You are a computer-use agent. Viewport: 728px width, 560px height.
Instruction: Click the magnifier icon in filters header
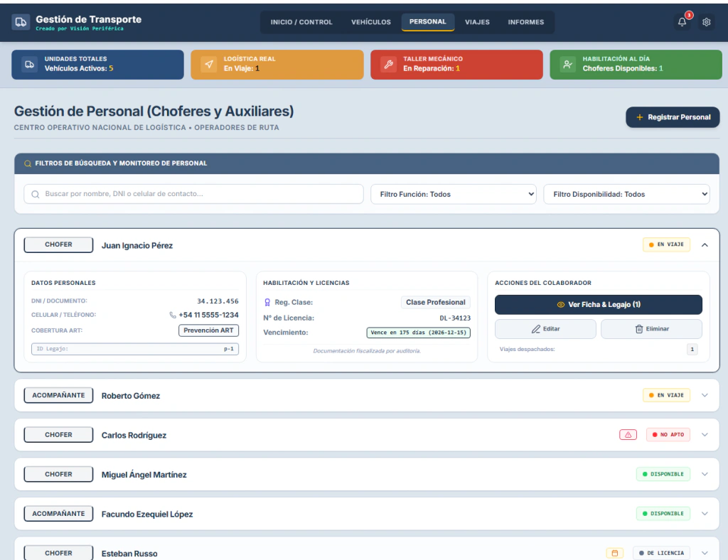coord(28,163)
